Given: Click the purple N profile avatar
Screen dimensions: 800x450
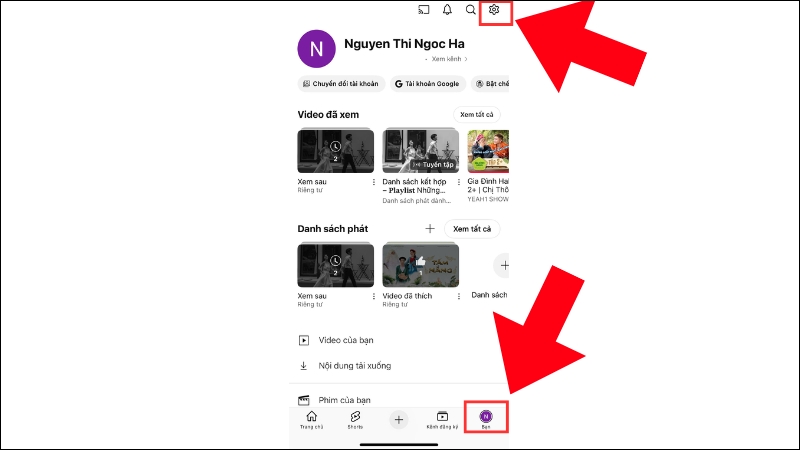Looking at the screenshot, I should click(317, 49).
